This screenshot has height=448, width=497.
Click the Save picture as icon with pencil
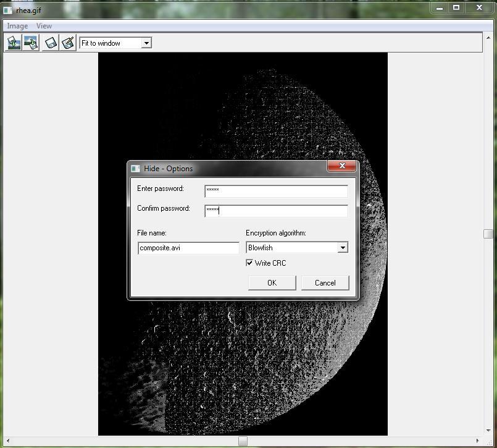click(68, 43)
